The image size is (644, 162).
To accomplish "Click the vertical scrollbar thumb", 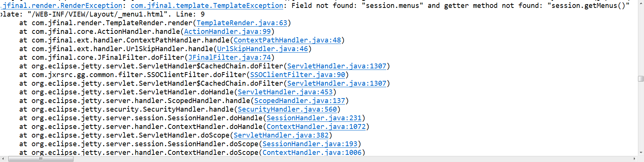I will click(x=641, y=79).
